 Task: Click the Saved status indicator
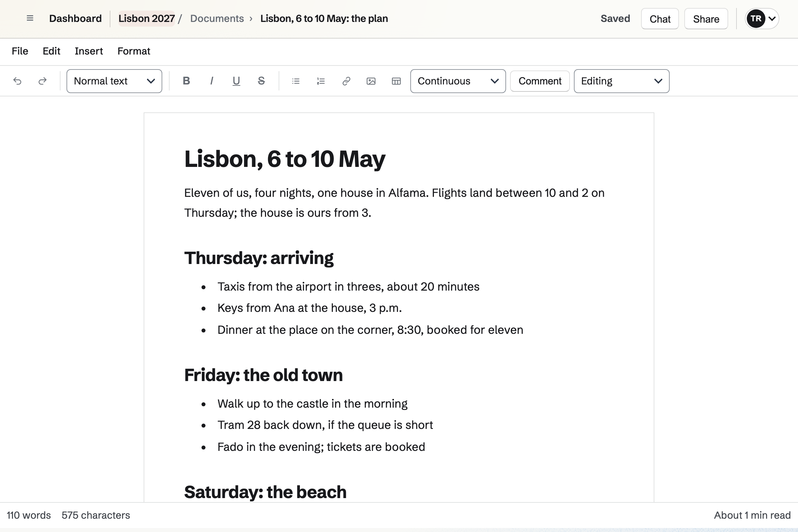coord(615,18)
